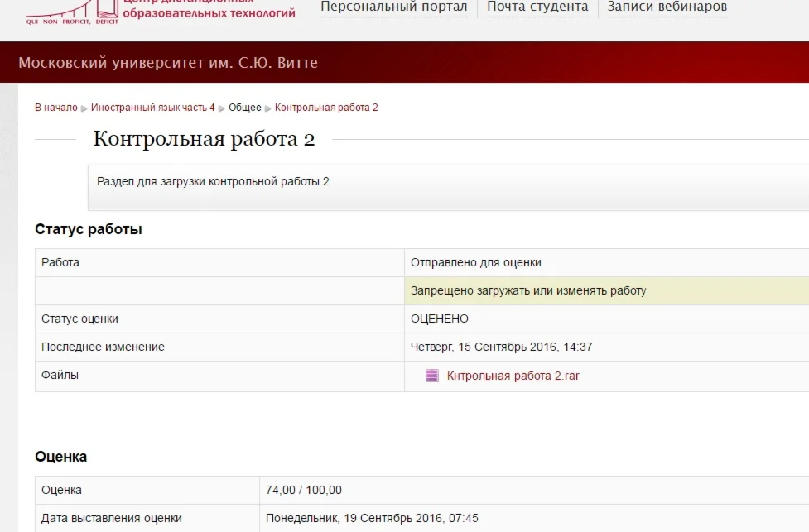
Task: Download Кнтрольная работа 2.rar file
Action: click(x=513, y=376)
